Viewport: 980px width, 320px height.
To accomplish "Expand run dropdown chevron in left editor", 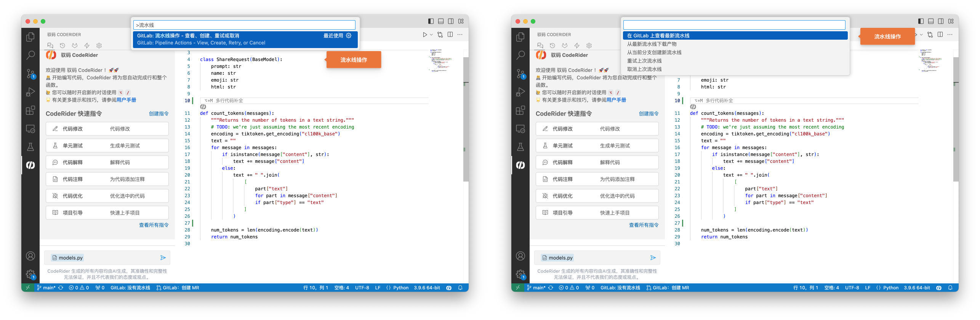I will pyautogui.click(x=431, y=35).
